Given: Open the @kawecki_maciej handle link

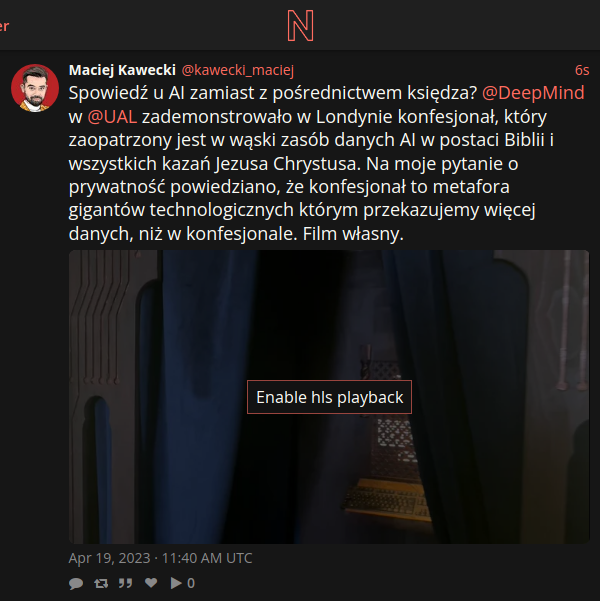Looking at the screenshot, I should point(238,70).
